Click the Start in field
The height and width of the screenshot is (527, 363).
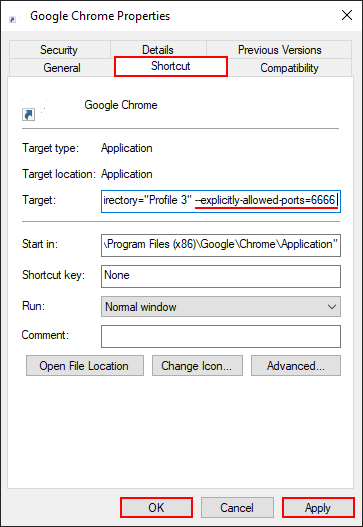click(221, 245)
